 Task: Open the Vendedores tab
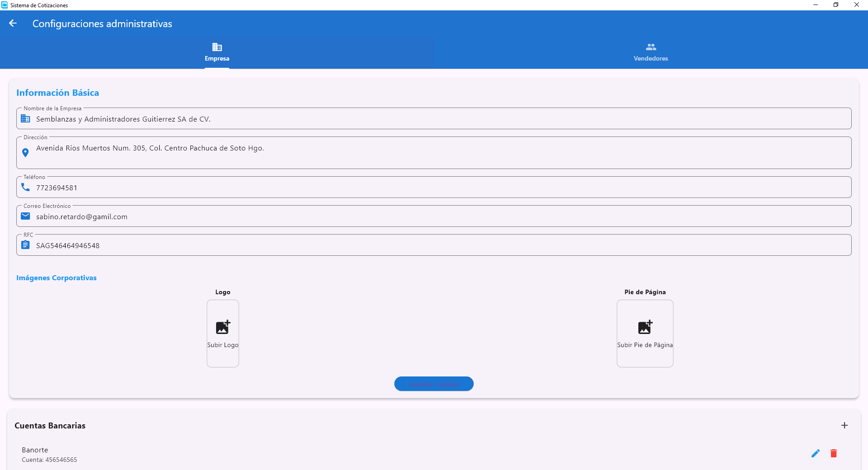(x=651, y=52)
